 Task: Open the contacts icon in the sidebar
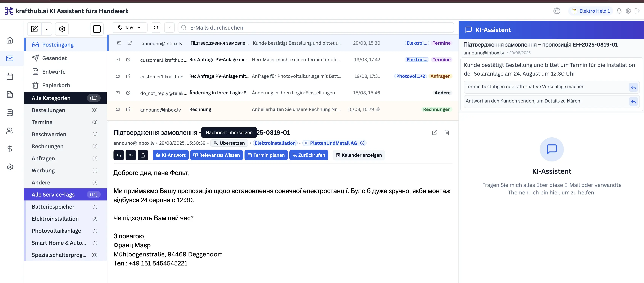(x=10, y=131)
